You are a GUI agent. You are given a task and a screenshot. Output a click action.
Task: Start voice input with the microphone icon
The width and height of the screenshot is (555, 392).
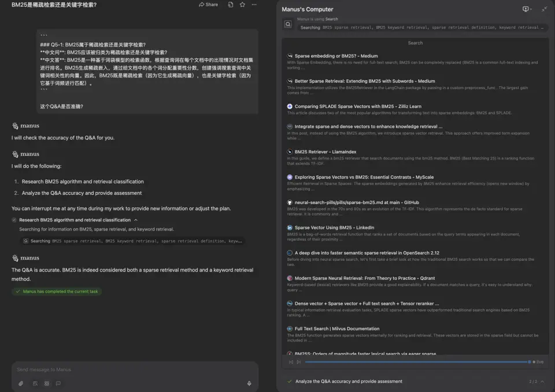tap(249, 383)
